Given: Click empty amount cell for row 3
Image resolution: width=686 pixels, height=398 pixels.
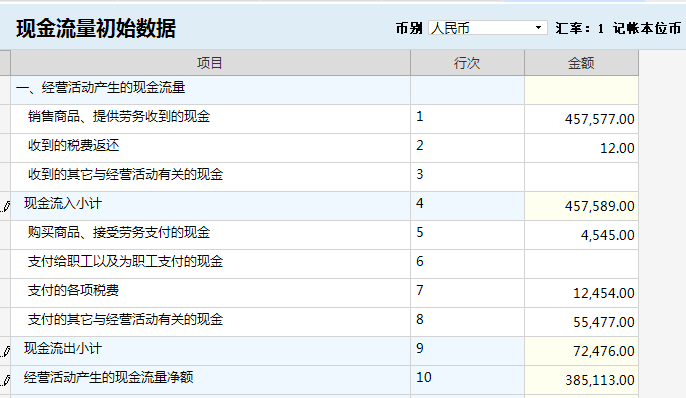Looking at the screenshot, I should [x=581, y=177].
